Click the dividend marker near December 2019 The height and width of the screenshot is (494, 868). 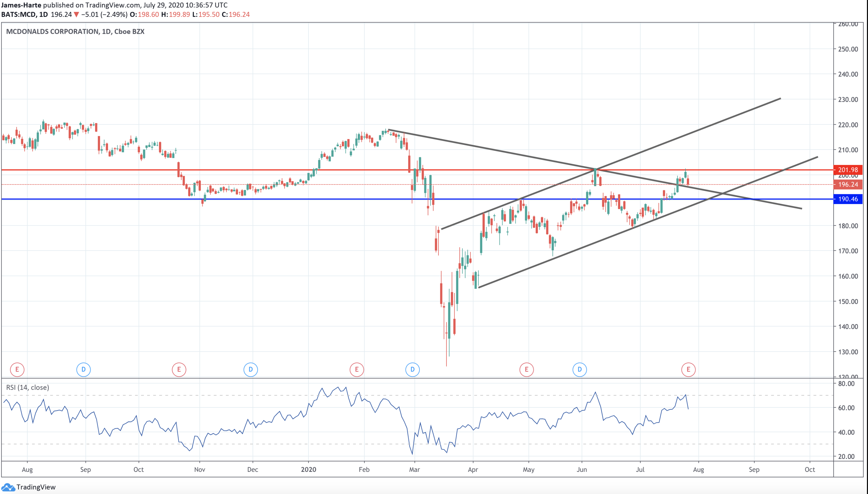pos(251,369)
